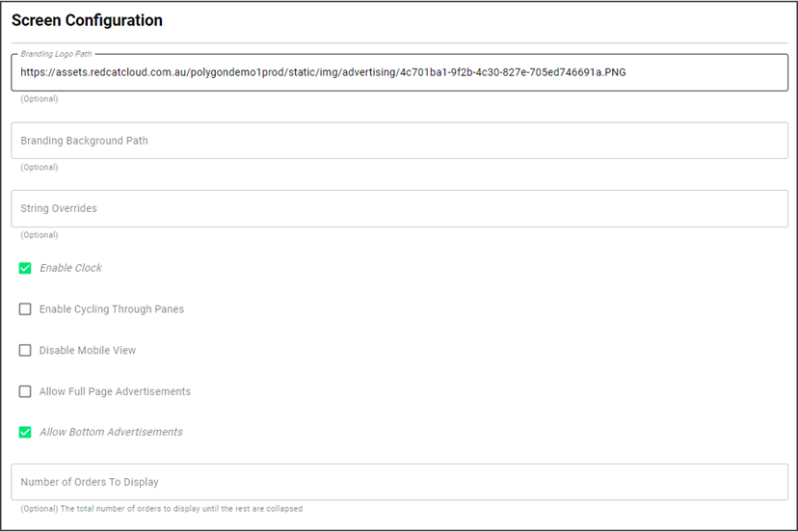The image size is (798, 532).
Task: Click the Number of Orders To Display field
Action: 400,482
